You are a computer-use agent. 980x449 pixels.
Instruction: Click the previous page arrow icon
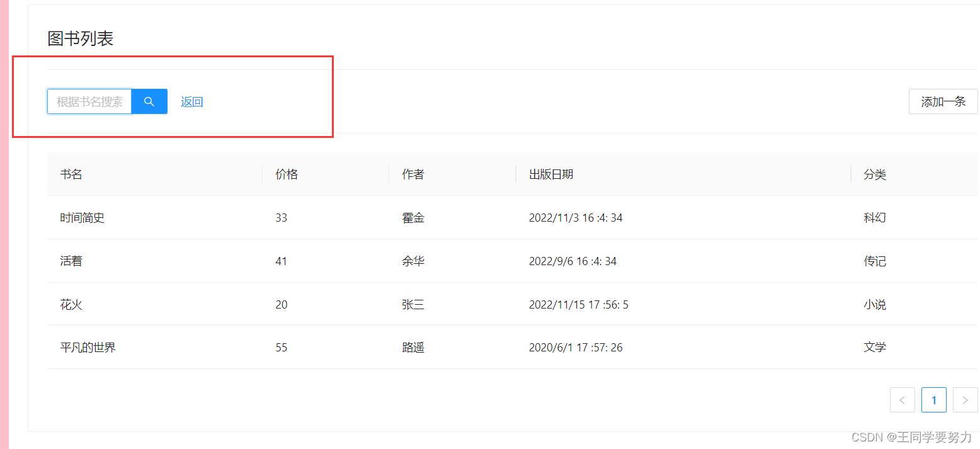[x=902, y=400]
